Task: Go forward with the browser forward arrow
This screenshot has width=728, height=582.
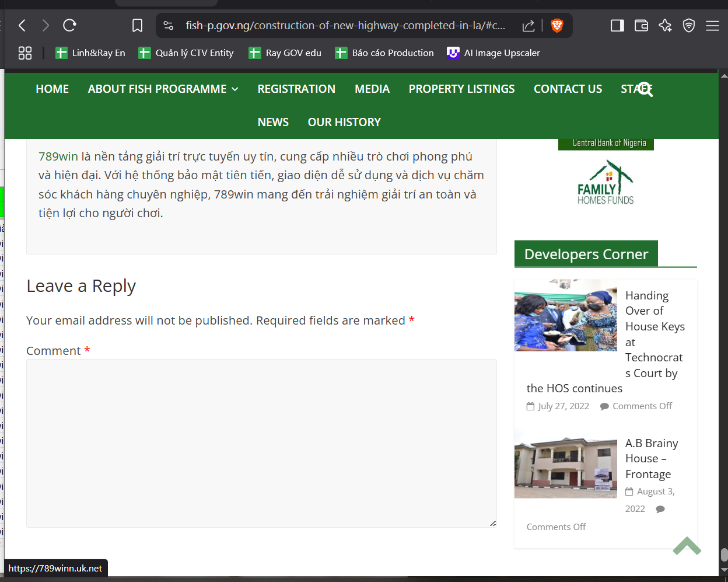Action: 45,25
